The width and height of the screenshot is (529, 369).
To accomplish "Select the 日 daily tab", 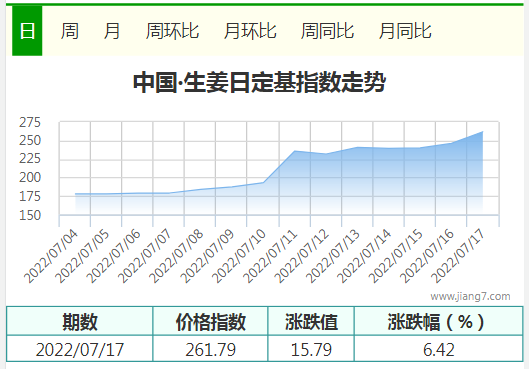I will point(27,31).
